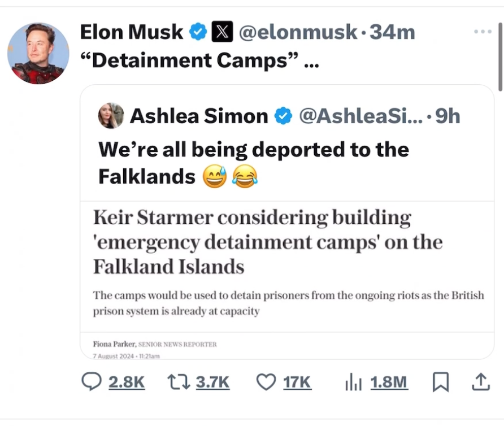Open the share/upload icon
The height and width of the screenshot is (426, 504).
(x=481, y=382)
